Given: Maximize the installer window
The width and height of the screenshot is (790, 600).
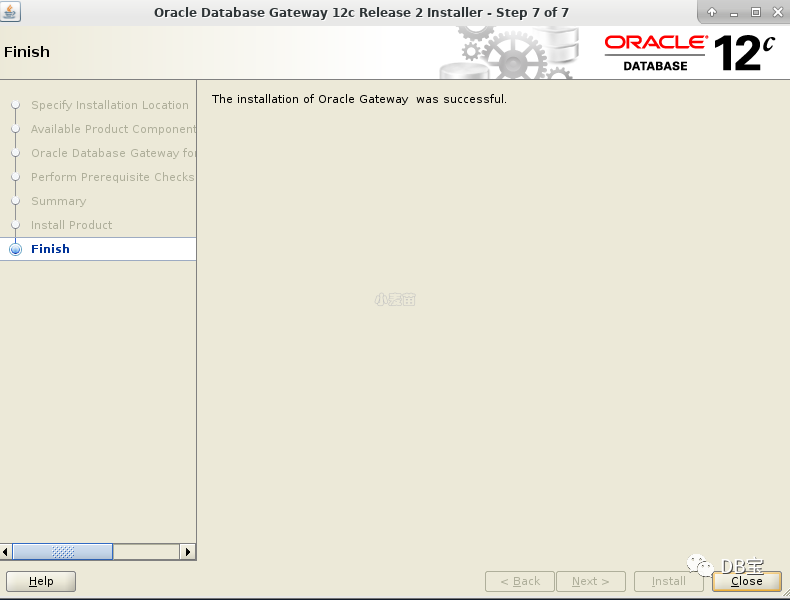Looking at the screenshot, I should pyautogui.click(x=756, y=12).
